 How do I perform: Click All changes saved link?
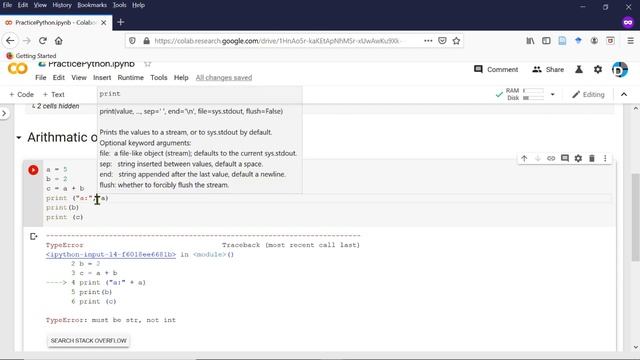tap(224, 78)
